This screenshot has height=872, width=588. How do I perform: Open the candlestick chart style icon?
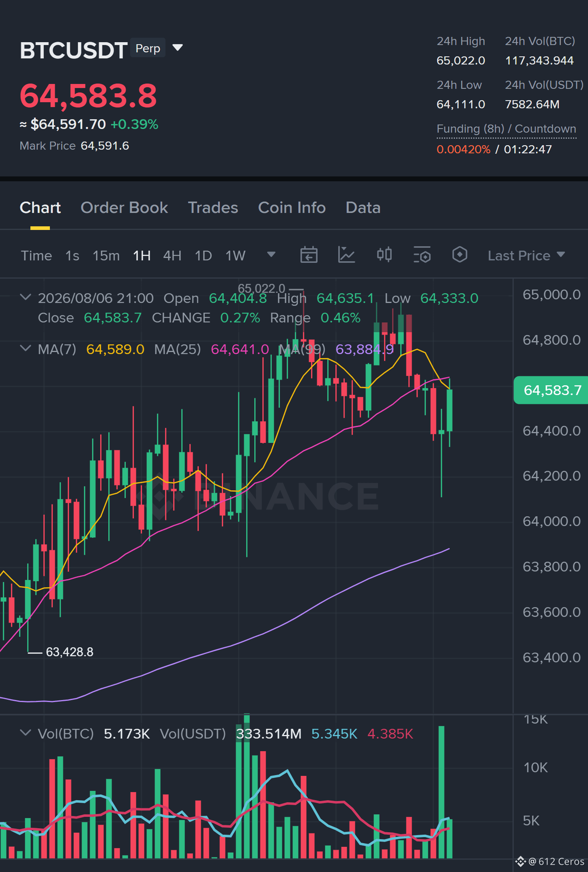click(384, 255)
